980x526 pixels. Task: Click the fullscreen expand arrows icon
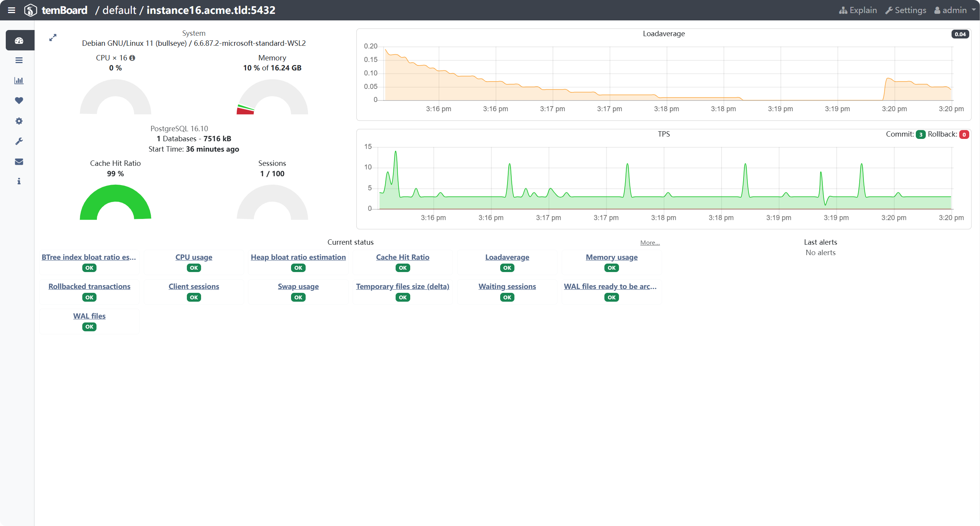coord(53,37)
